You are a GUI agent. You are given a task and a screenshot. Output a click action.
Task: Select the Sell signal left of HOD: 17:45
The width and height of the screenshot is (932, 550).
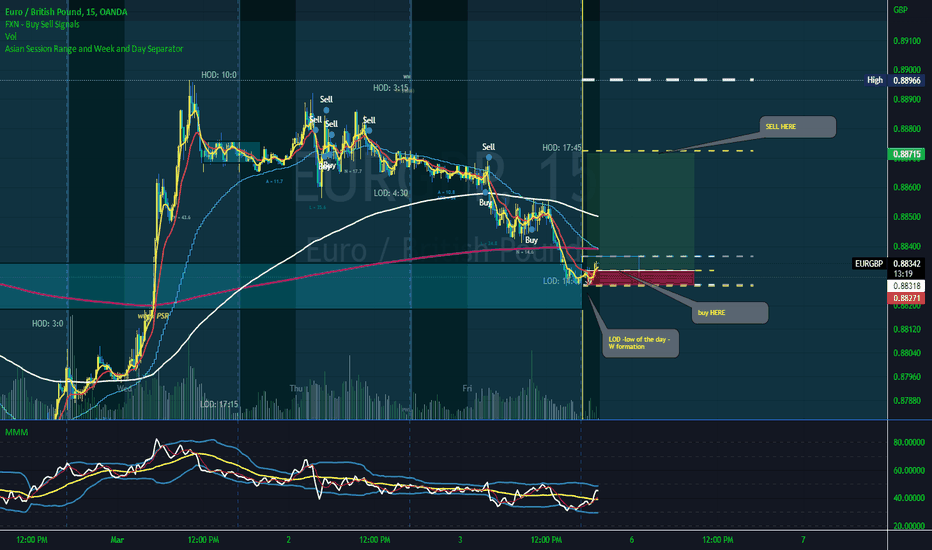[488, 147]
